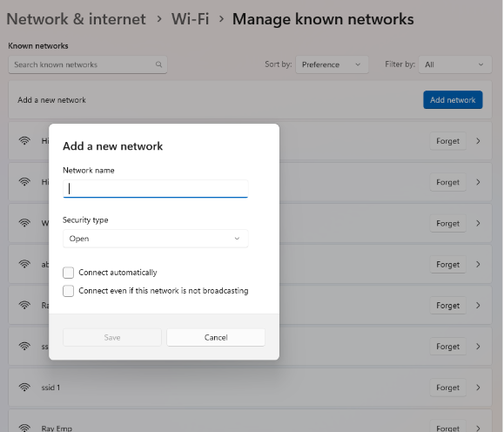Check Connect even if not broadcasting
Image resolution: width=504 pixels, height=432 pixels.
point(68,291)
